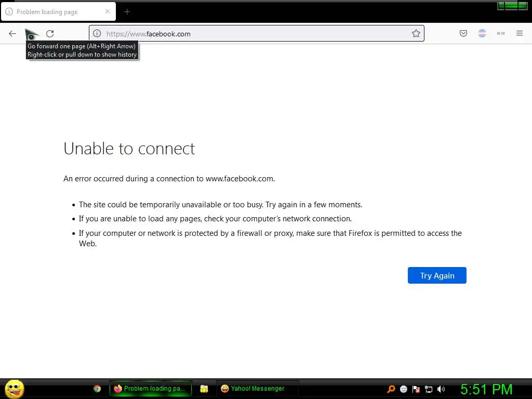Open the volume speaker tray icon
The width and height of the screenshot is (532, 399).
coord(441,389)
